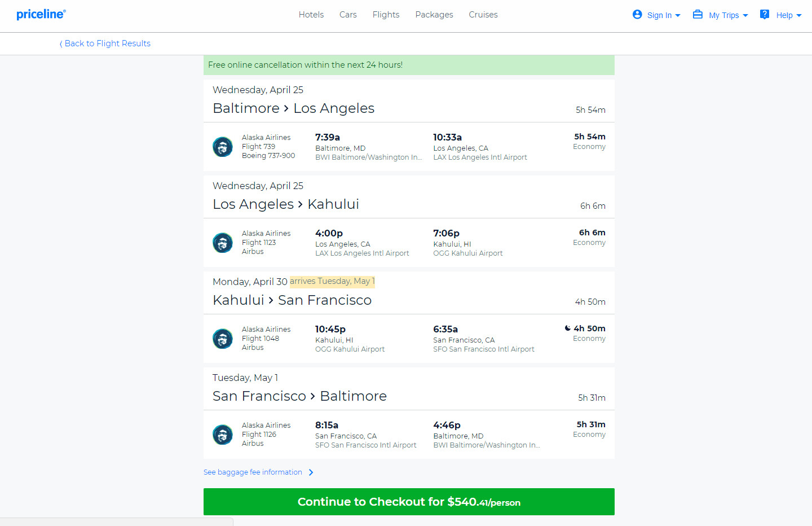
Task: Click the 4:00p departure time
Action: tap(329, 233)
